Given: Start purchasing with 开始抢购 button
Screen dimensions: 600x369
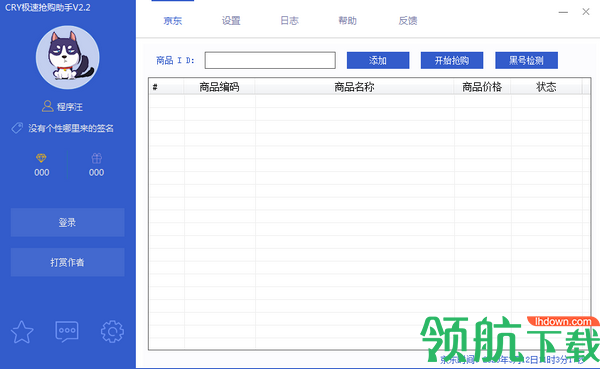Looking at the screenshot, I should pyautogui.click(x=452, y=60).
